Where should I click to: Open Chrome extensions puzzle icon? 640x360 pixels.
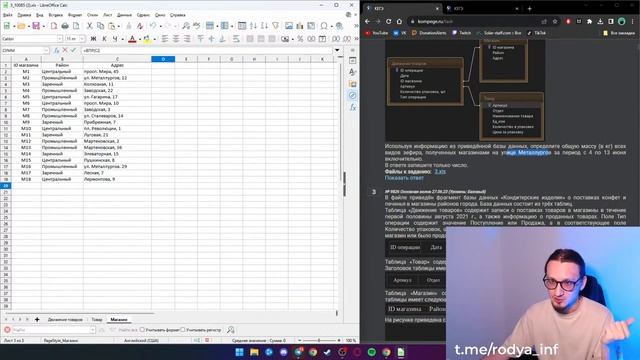coord(589,21)
